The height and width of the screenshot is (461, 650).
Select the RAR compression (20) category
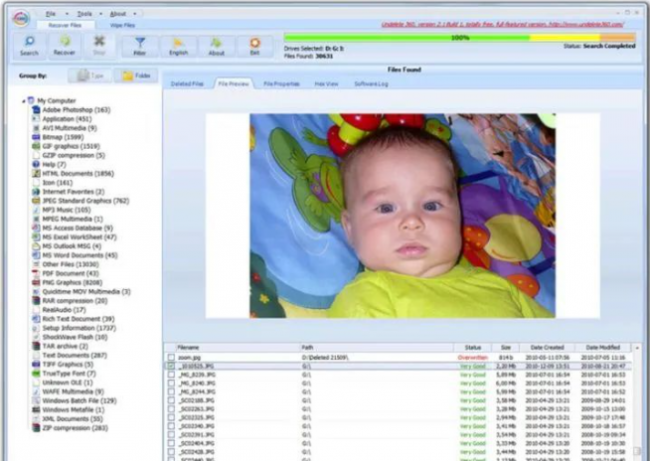[70, 301]
